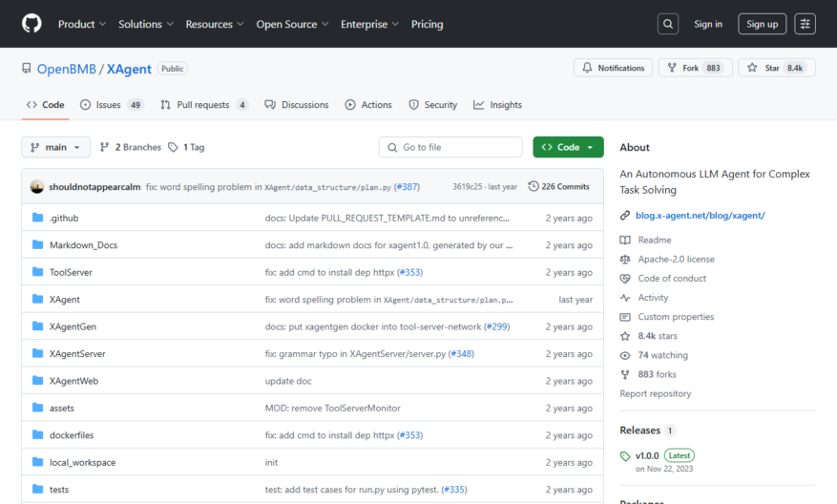Open the shouldnotappearcalm author link
Viewport: 837px width, 504px height.
click(94, 187)
